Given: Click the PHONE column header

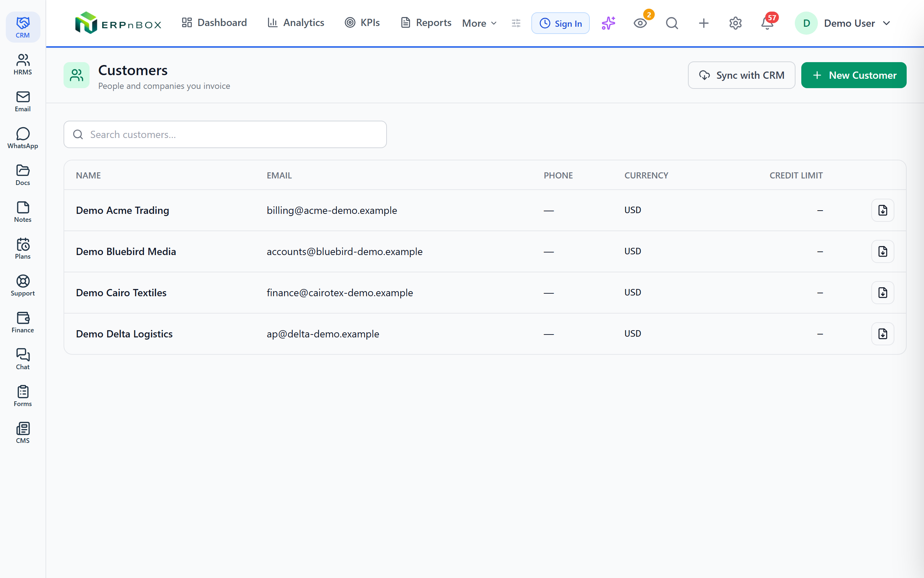Looking at the screenshot, I should (558, 176).
